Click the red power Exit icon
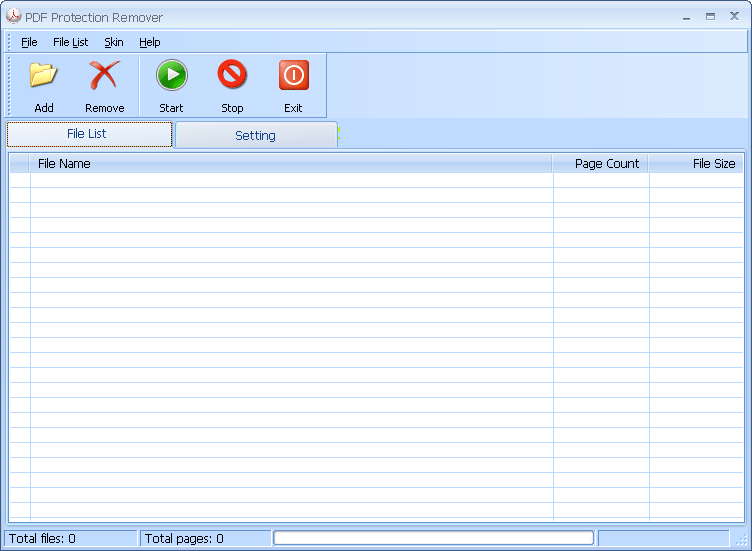 click(x=294, y=75)
